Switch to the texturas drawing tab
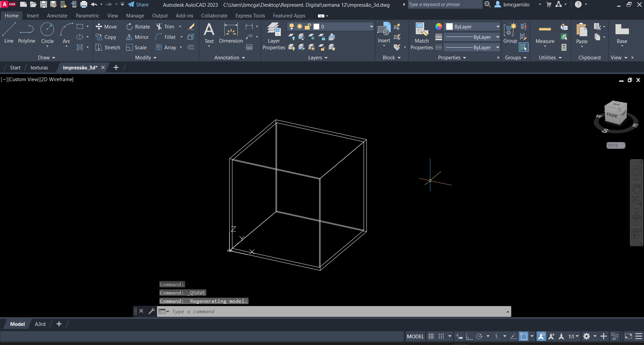The image size is (644, 345). coord(39,68)
